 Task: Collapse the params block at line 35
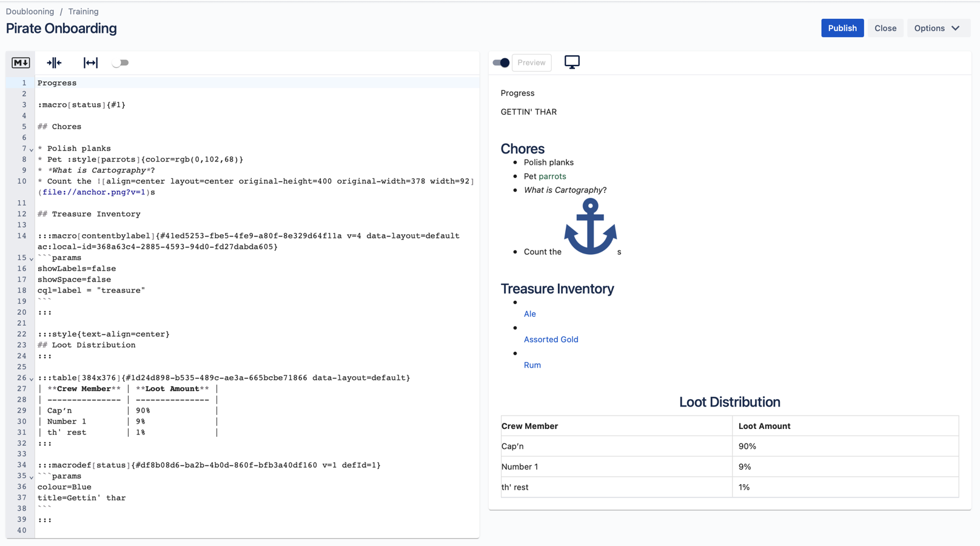point(32,477)
